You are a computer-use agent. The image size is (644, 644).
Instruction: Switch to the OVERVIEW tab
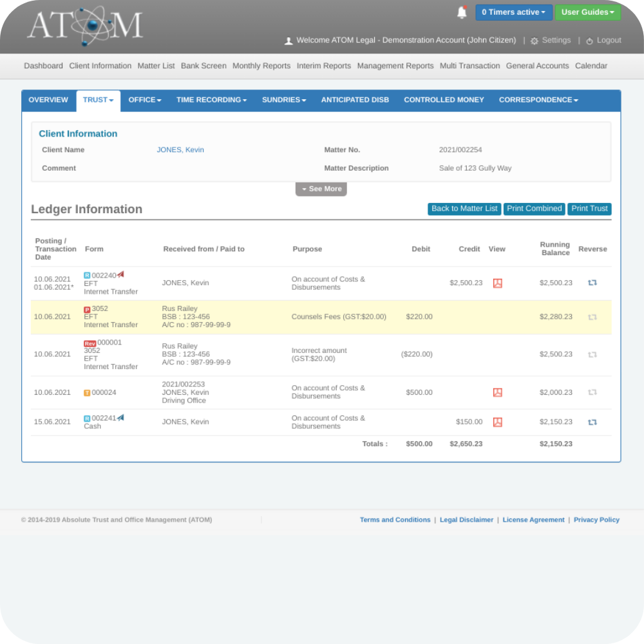click(48, 100)
